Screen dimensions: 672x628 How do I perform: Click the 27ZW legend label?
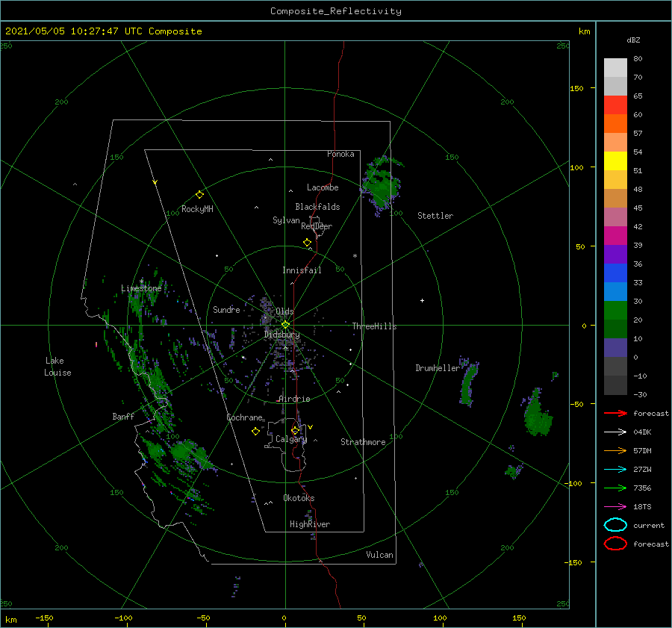pyautogui.click(x=642, y=470)
